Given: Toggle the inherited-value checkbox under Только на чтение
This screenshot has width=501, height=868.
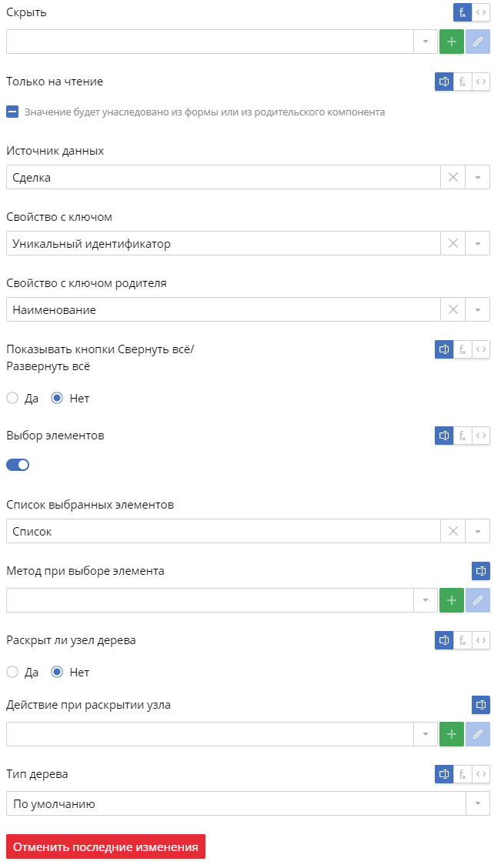Looking at the screenshot, I should tap(12, 112).
